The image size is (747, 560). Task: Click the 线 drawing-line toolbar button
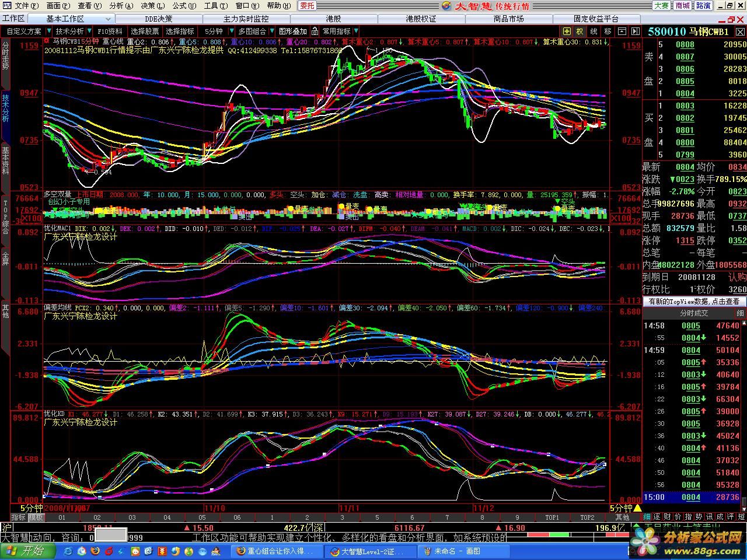pyautogui.click(x=594, y=31)
